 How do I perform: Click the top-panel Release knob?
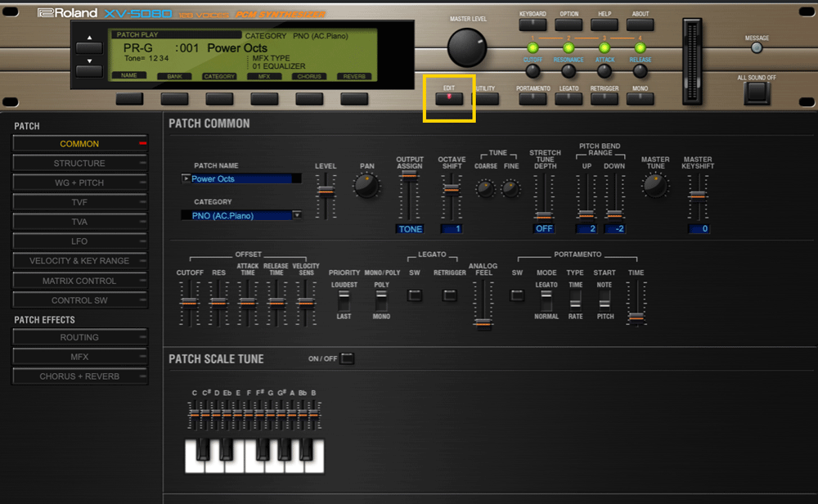pos(640,71)
